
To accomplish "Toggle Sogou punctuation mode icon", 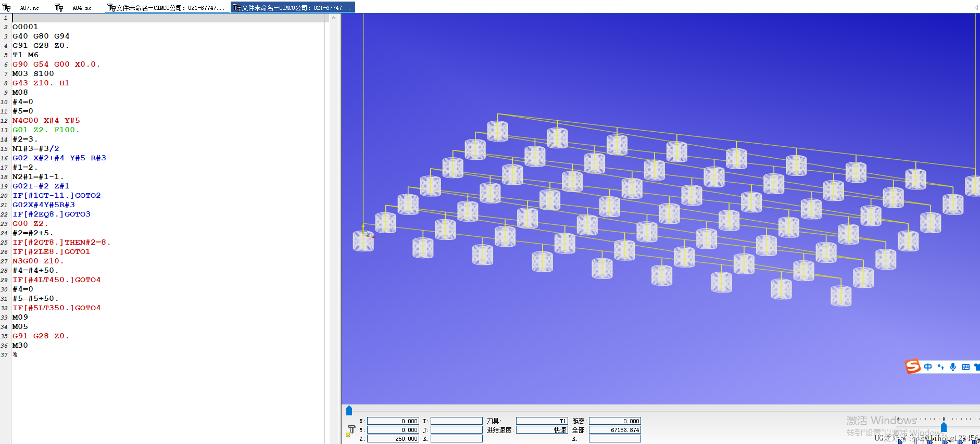I will [940, 367].
